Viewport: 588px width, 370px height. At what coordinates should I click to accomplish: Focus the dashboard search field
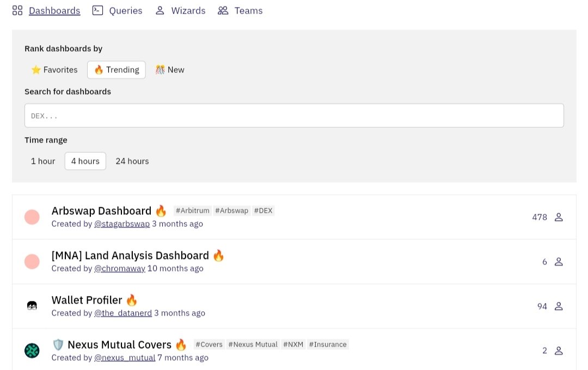pos(294,115)
